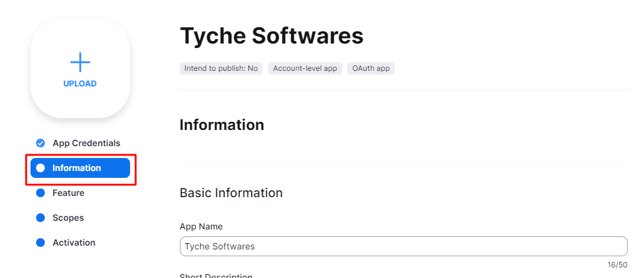Click the white dot beside Information
The height and width of the screenshot is (278, 644).
(x=40, y=168)
